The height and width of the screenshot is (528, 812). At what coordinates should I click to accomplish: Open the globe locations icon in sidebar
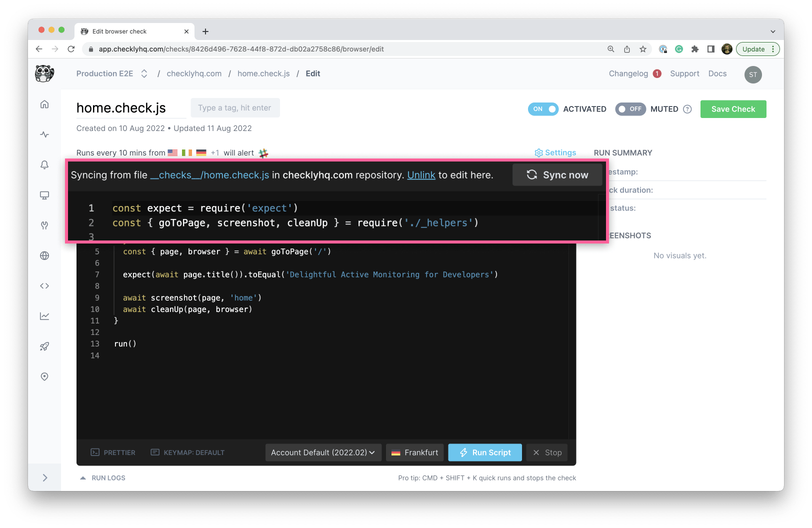click(x=44, y=255)
